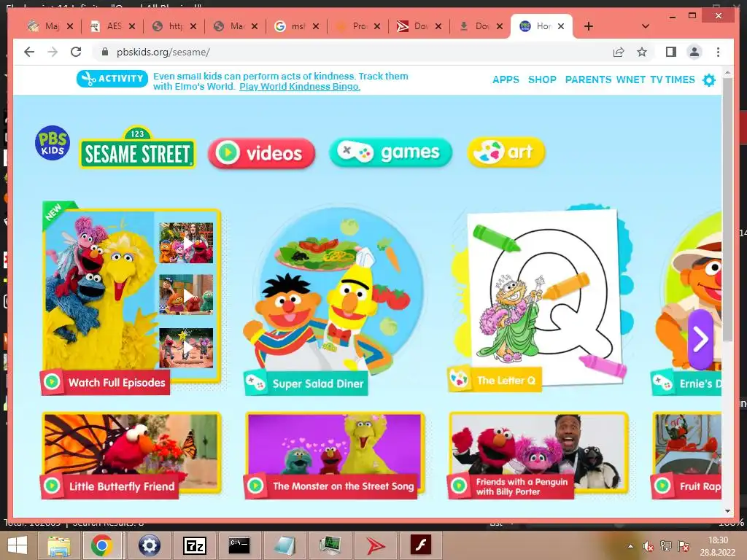Play The Monster on the Street Song
The width and height of the screenshot is (747, 560).
point(334,455)
